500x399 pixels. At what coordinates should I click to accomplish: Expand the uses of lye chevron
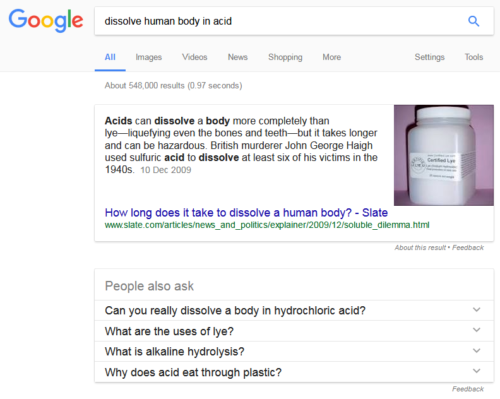[x=477, y=330]
